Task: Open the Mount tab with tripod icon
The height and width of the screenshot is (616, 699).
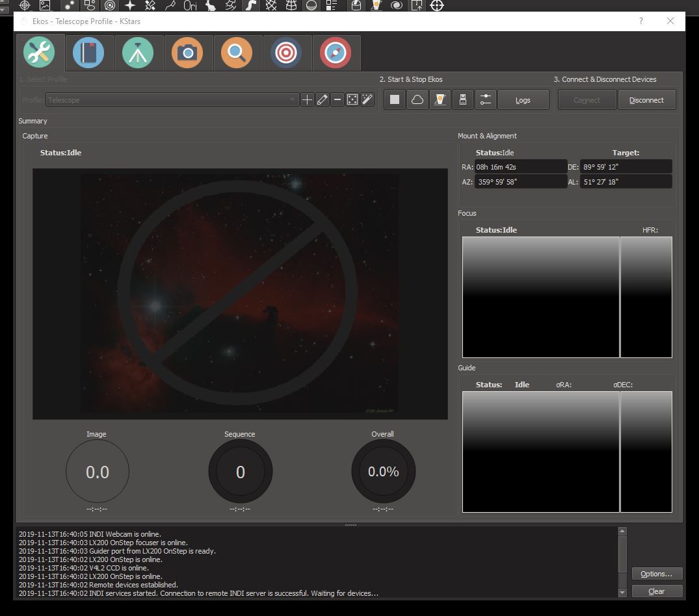Action: pos(138,53)
